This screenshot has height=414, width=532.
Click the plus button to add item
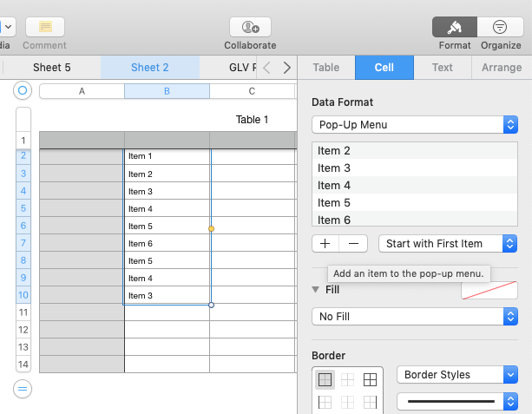point(325,244)
